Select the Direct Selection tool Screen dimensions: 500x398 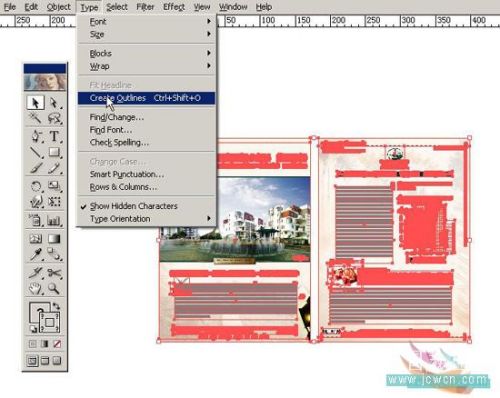pos(54,103)
